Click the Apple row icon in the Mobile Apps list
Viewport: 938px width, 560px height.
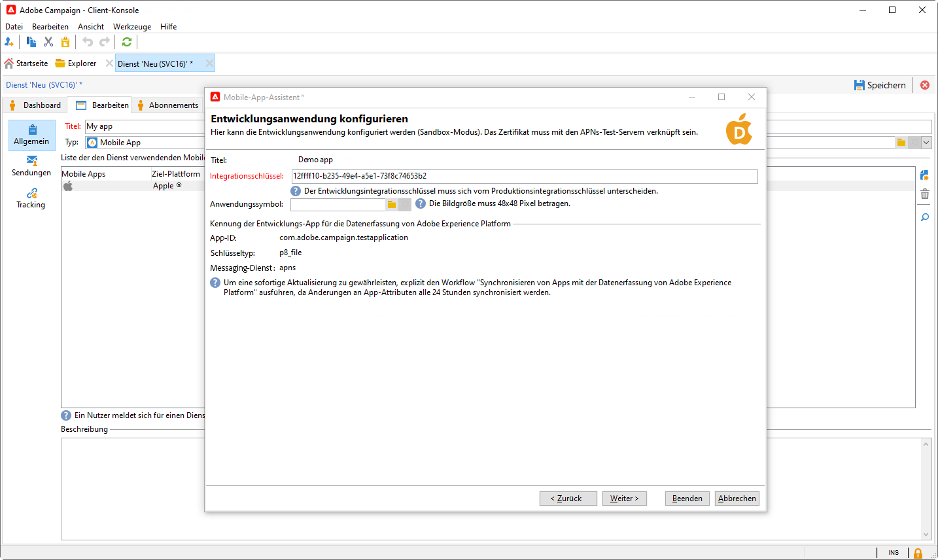68,186
